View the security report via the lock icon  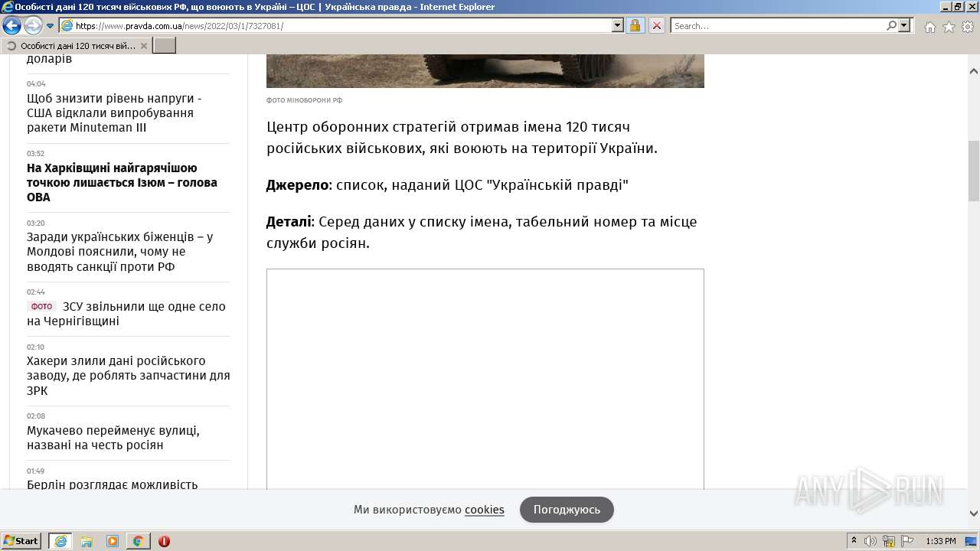[635, 25]
